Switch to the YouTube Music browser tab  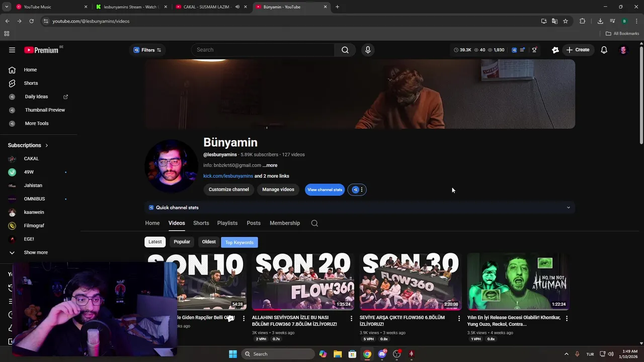coord(50,7)
